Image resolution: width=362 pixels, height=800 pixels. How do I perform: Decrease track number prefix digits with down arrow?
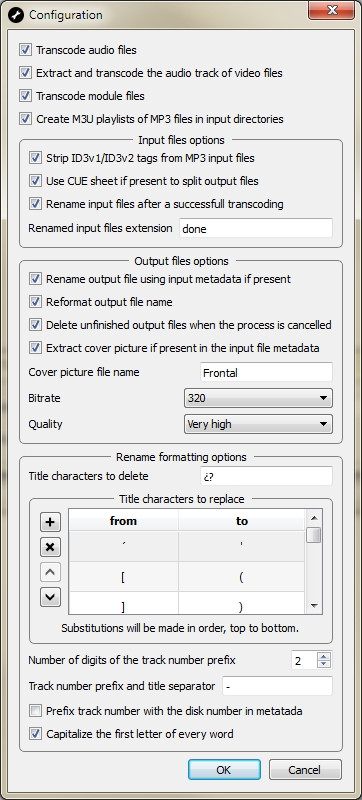(x=324, y=664)
